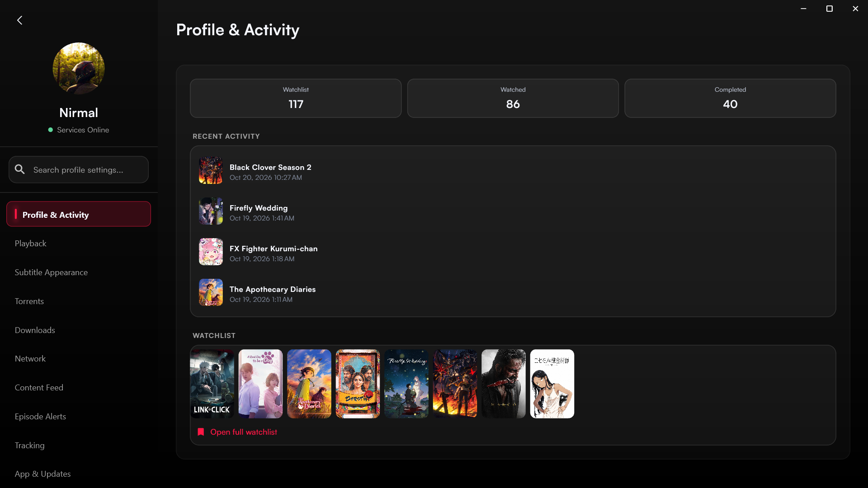Go to Subtitle Appearance settings

coord(51,272)
